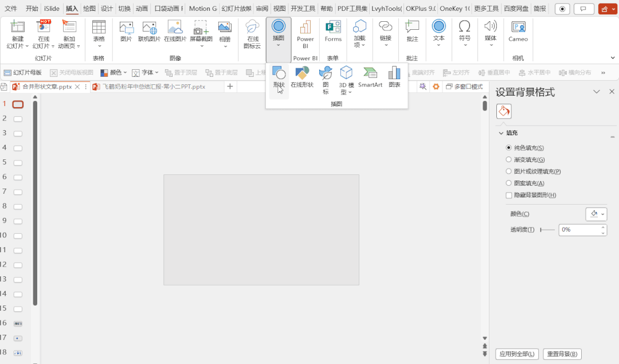Insert a SmartArt graphic
The image size is (619, 364).
(x=370, y=77)
